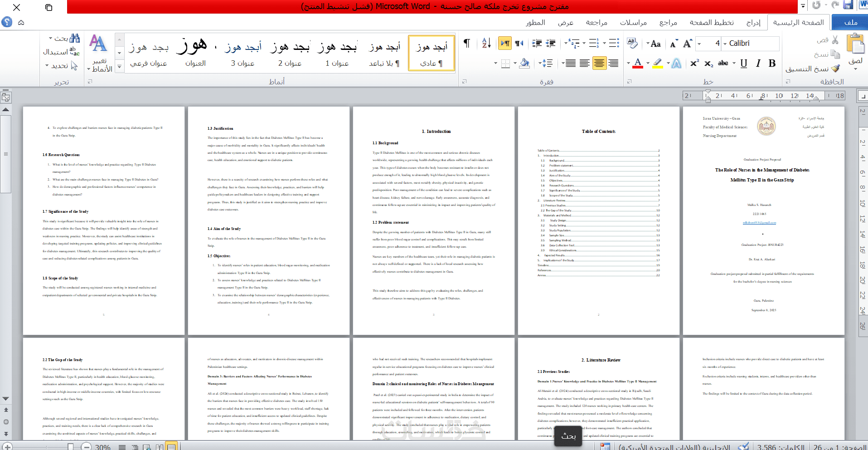Click the clear formatting eraser icon

click(632, 44)
